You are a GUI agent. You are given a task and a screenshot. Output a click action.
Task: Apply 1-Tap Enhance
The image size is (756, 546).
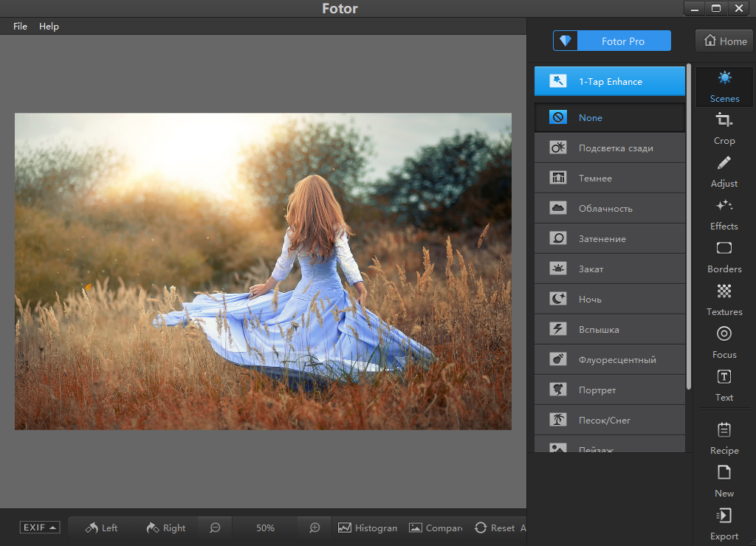tap(610, 81)
